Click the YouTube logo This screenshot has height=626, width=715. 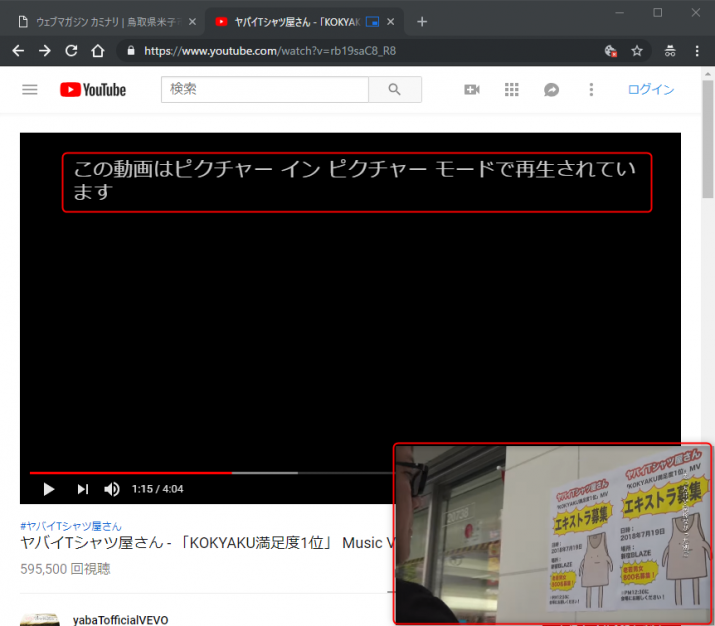click(93, 90)
